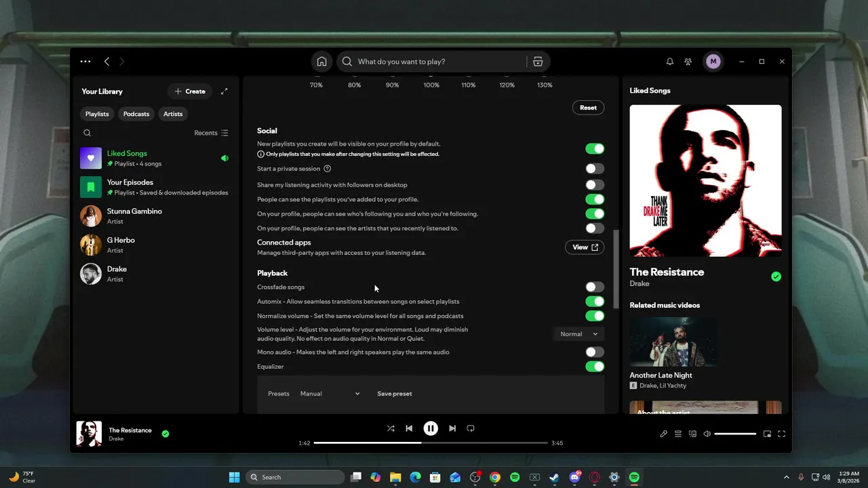Open Recents sort options
Image resolution: width=868 pixels, height=488 pixels.
coord(211,133)
